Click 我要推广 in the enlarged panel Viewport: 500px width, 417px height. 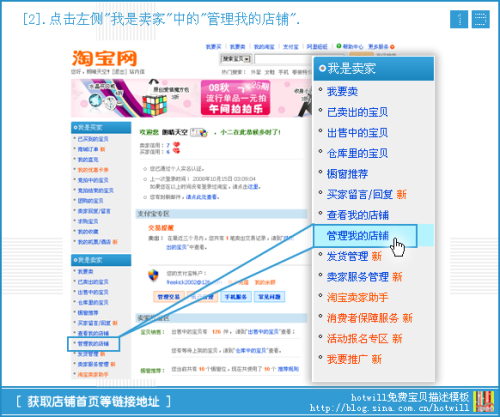347,360
